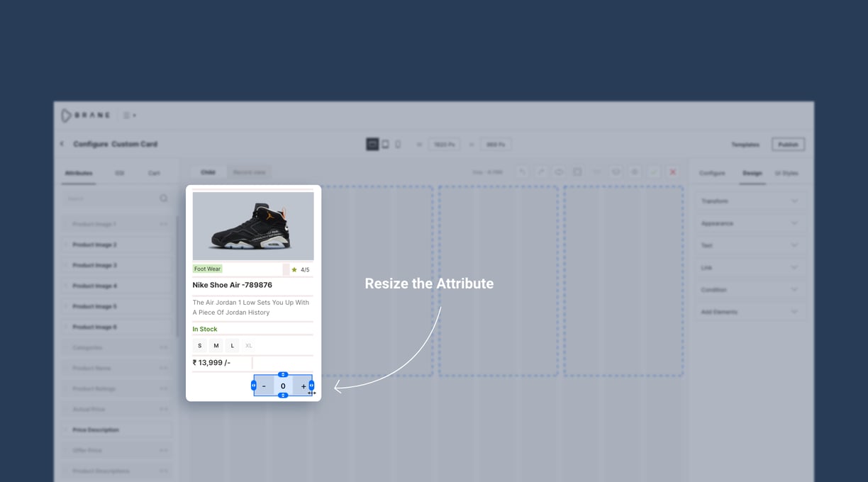The width and height of the screenshot is (868, 482).
Task: Click the Nike shoe product image
Action: tap(253, 226)
